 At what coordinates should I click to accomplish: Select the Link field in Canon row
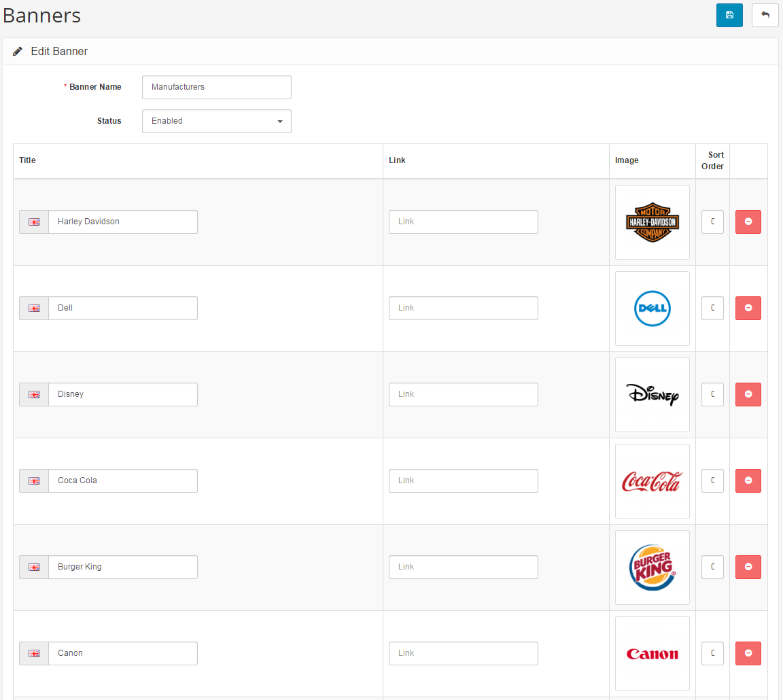(x=464, y=654)
